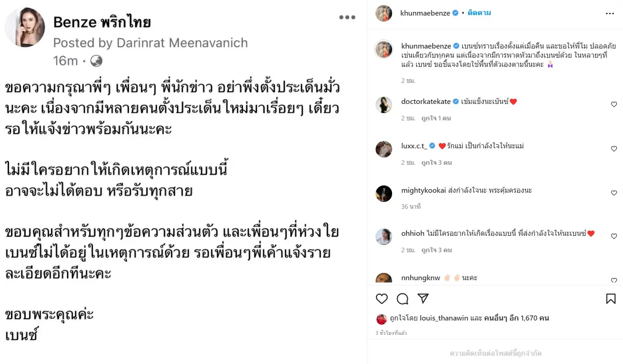Open doctorkatekate's profile picture
The image size is (623, 364).
click(x=384, y=105)
